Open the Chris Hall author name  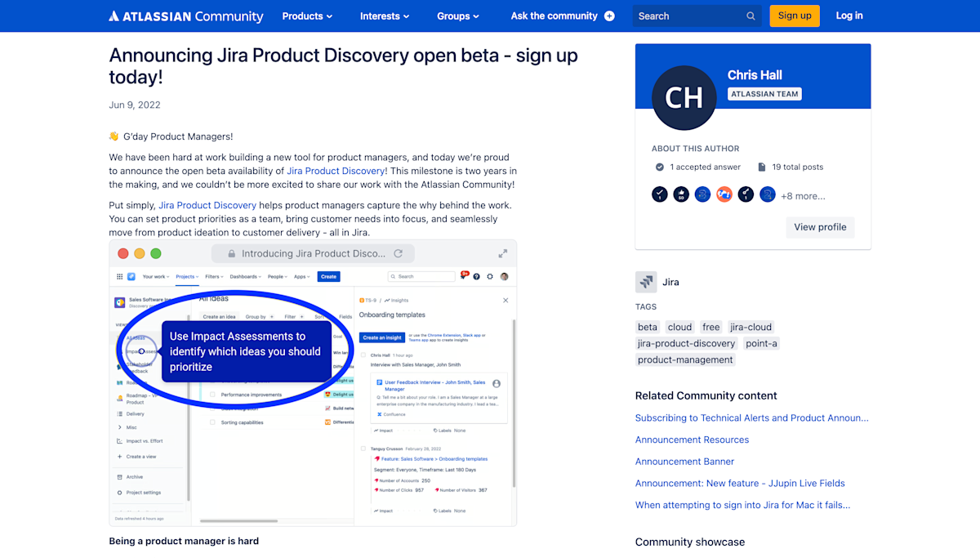(x=755, y=74)
